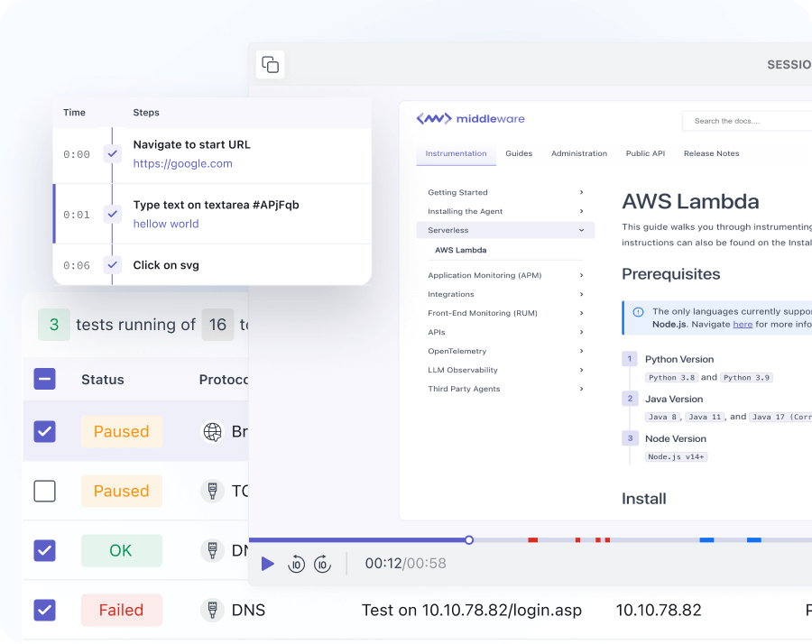This screenshot has width=812, height=644.
Task: Click the info icon in languages notice
Action: 638,311
